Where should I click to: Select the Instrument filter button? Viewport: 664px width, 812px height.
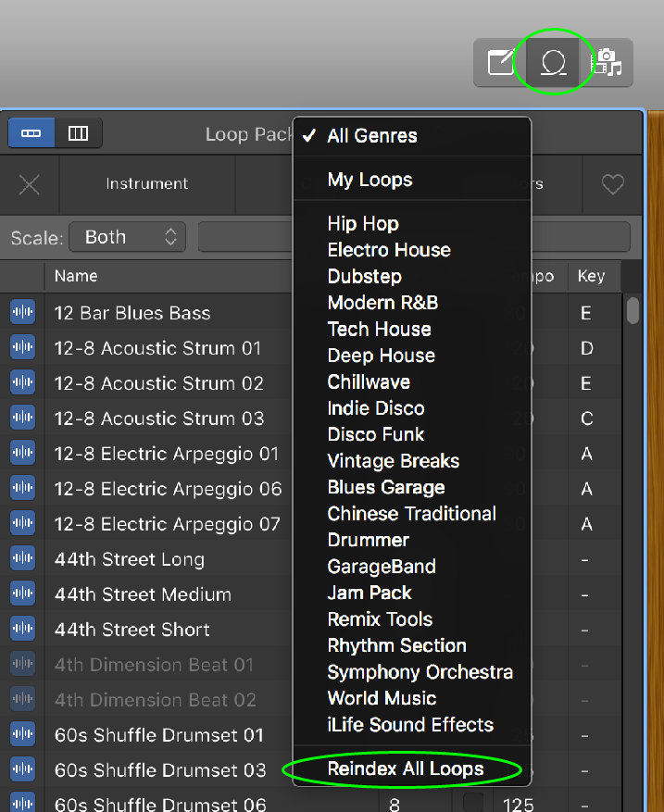(x=147, y=184)
